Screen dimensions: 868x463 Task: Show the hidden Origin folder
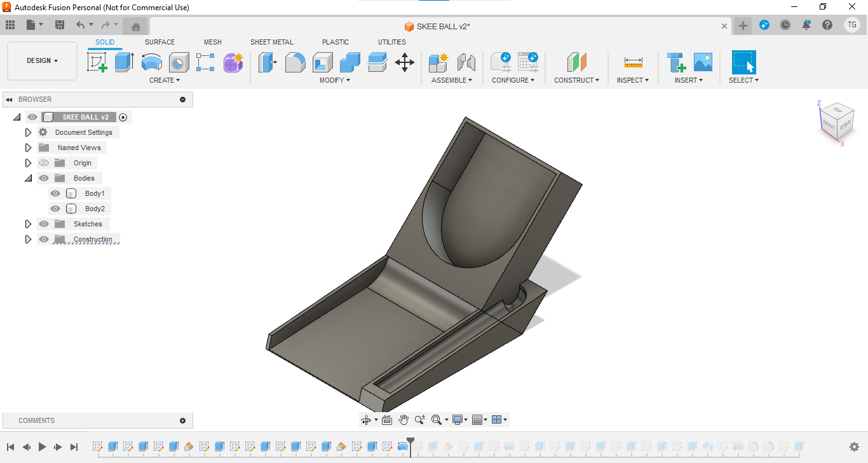click(x=44, y=163)
